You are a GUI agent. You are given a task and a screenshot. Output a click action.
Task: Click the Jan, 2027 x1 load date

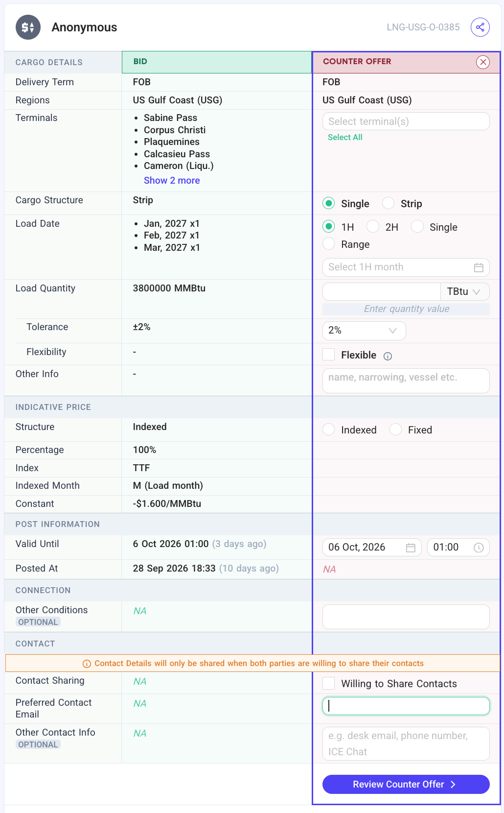point(172,224)
